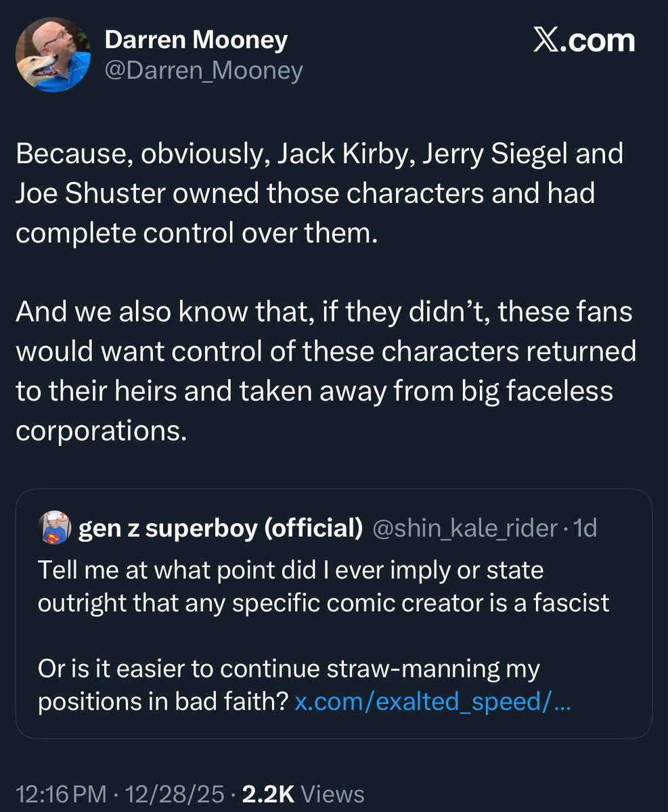Click "Or is it easier to continue" text
The height and width of the screenshot is (812, 668).
289,670
